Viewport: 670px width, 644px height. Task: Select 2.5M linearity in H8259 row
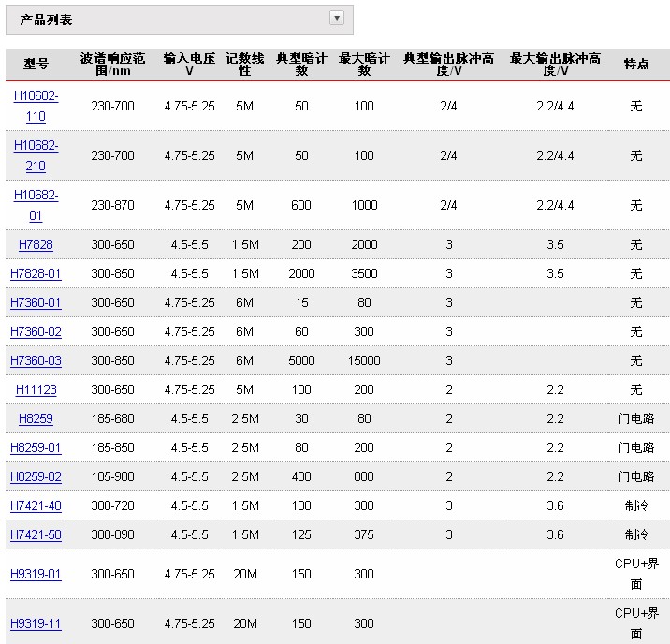coord(245,418)
